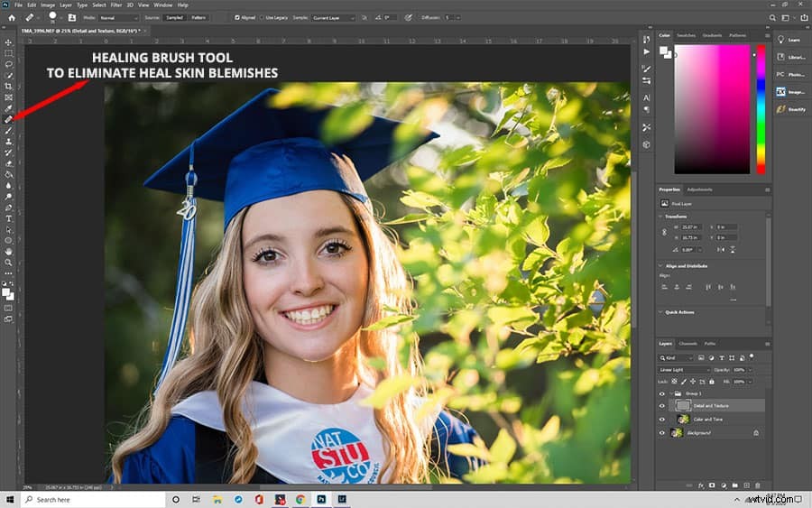
Task: Click the Pattern source button
Action: pyautogui.click(x=198, y=18)
